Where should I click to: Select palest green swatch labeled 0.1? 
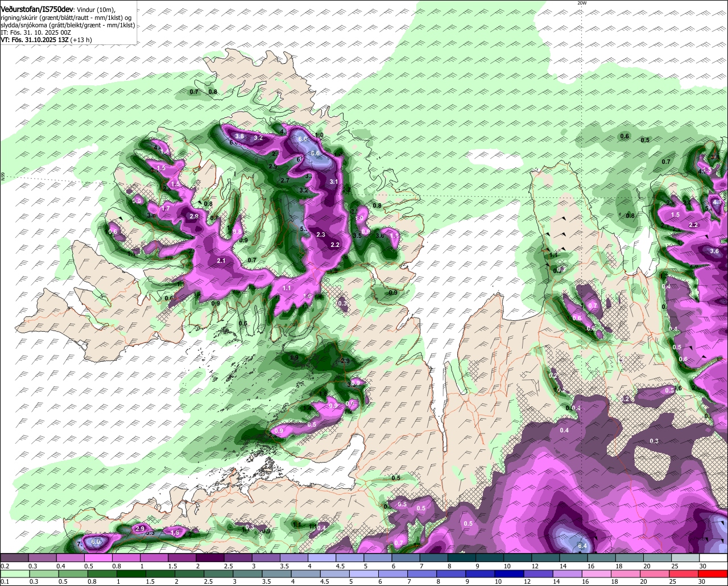[x=14, y=573]
